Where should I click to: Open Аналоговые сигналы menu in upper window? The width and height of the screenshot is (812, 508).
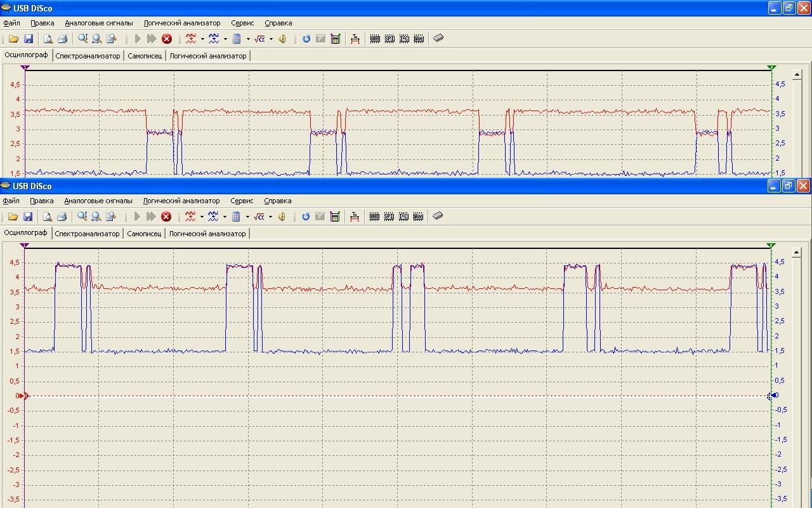pos(99,23)
